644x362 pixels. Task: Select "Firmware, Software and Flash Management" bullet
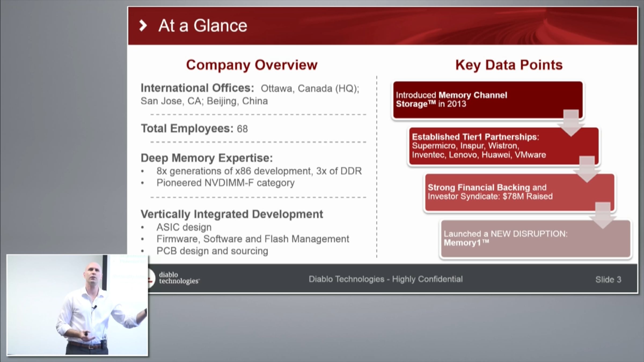[x=253, y=239]
